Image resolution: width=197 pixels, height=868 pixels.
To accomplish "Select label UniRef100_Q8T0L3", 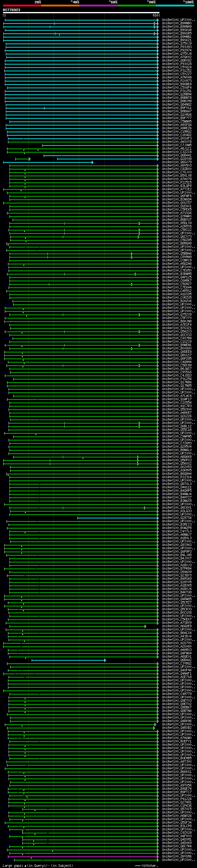I will pyautogui.click(x=176, y=484).
